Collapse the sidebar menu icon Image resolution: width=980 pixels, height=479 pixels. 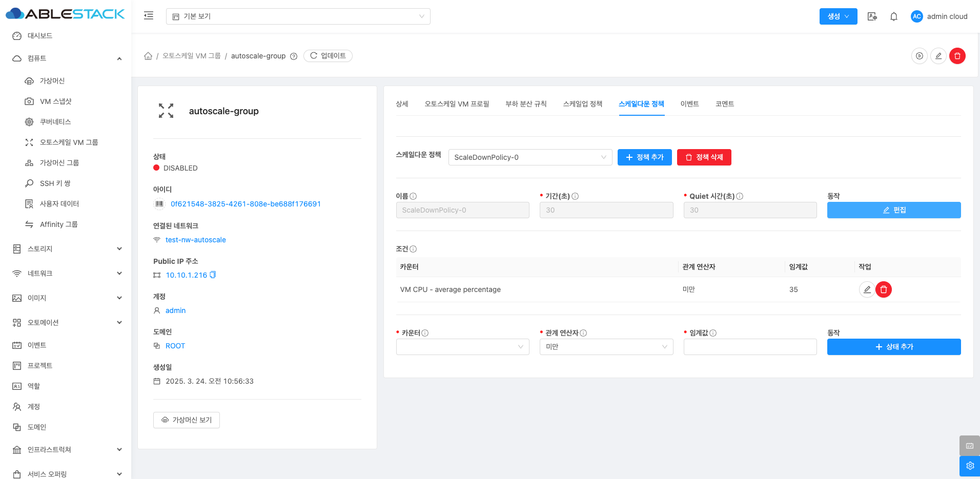[149, 16]
